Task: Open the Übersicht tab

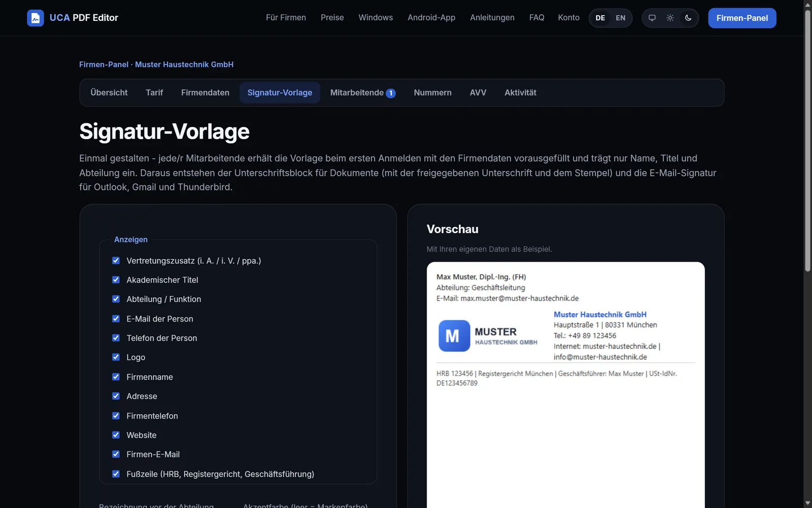Action: click(x=109, y=92)
